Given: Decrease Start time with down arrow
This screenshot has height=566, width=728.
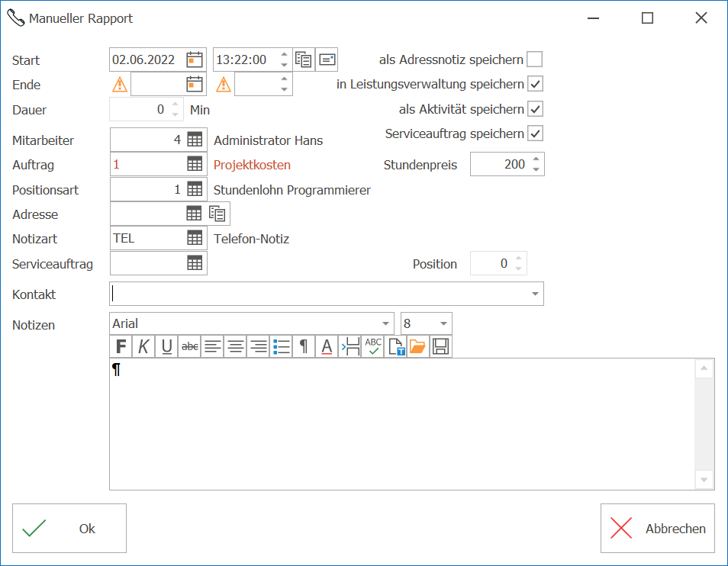Looking at the screenshot, I should [x=284, y=66].
